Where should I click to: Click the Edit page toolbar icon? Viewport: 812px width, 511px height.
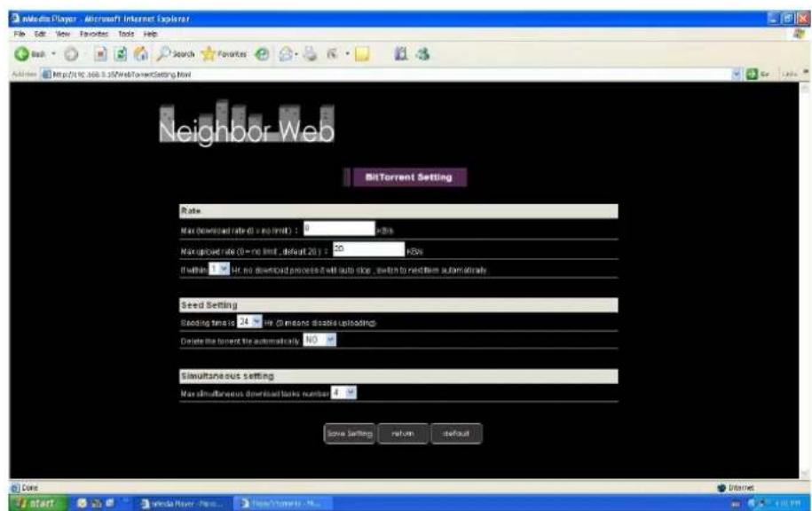[x=332, y=54]
